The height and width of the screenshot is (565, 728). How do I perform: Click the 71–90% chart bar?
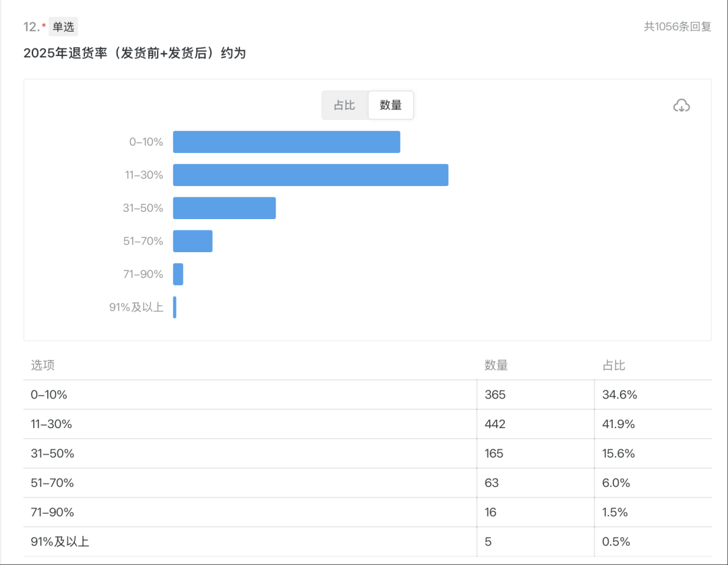click(178, 274)
